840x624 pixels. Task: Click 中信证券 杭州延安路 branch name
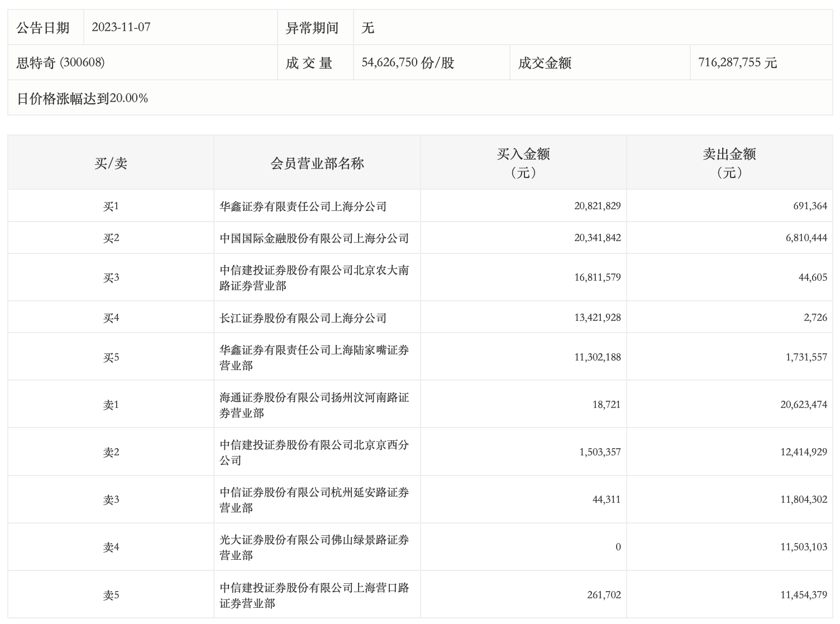[314, 500]
